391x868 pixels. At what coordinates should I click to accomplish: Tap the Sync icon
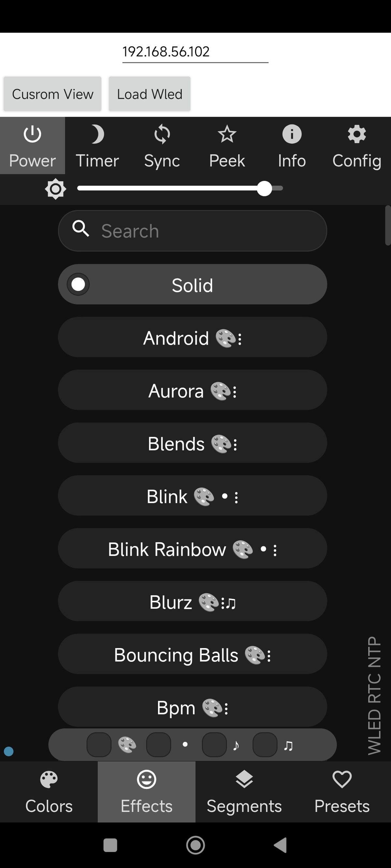point(162,145)
